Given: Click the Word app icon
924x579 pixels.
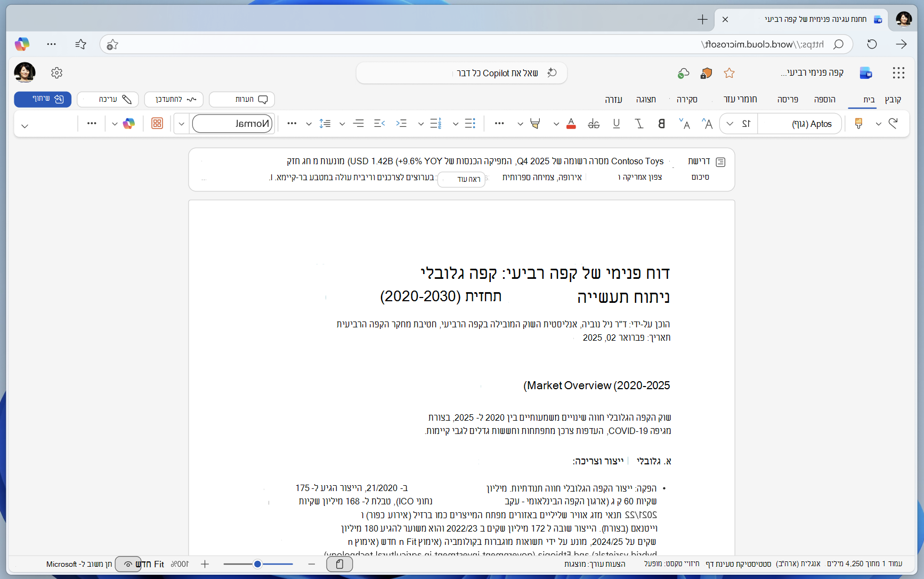Looking at the screenshot, I should click(x=866, y=73).
